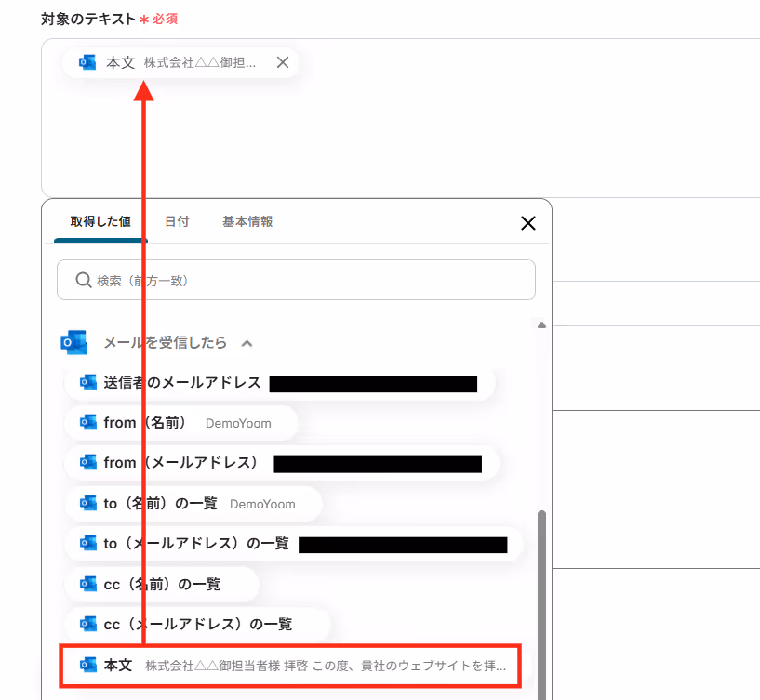The image size is (760, 700).
Task: Select the from（名前） value
Action: [x=180, y=423]
